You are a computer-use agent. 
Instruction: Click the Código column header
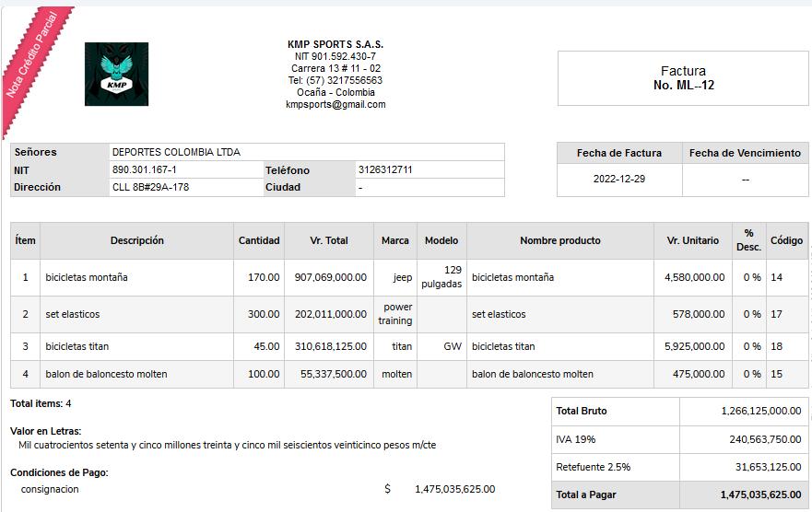pos(786,240)
